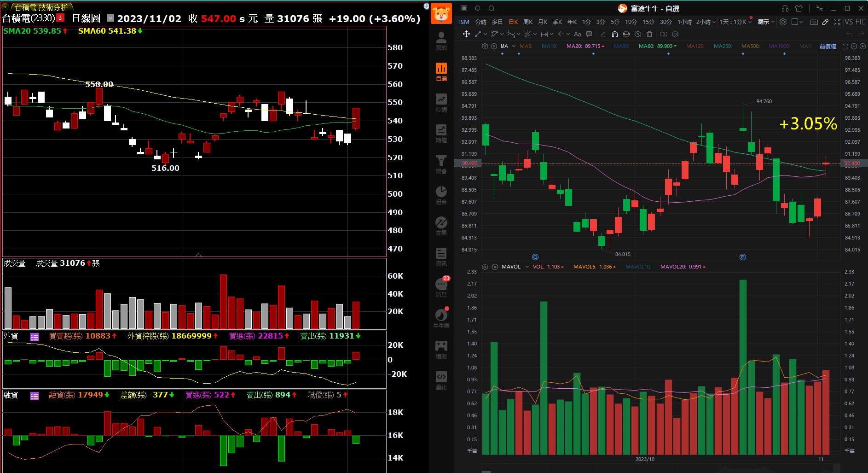
Task: Toggle the MA10 indicator line
Action: pyautogui.click(x=550, y=46)
